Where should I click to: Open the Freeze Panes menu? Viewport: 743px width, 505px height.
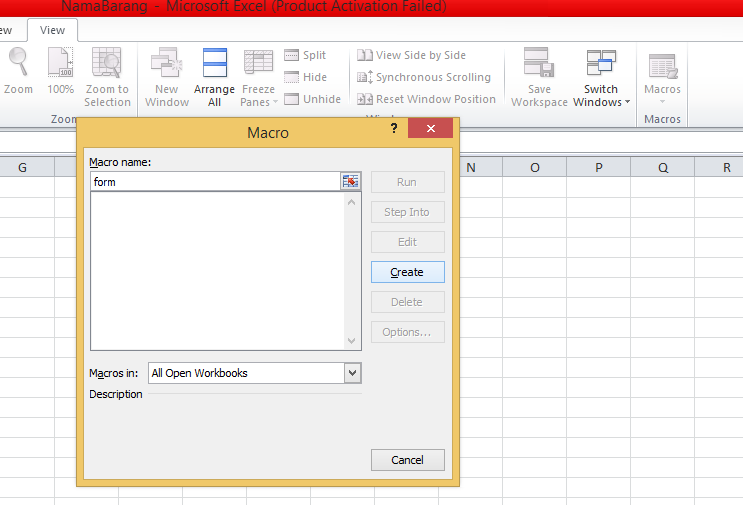point(259,77)
